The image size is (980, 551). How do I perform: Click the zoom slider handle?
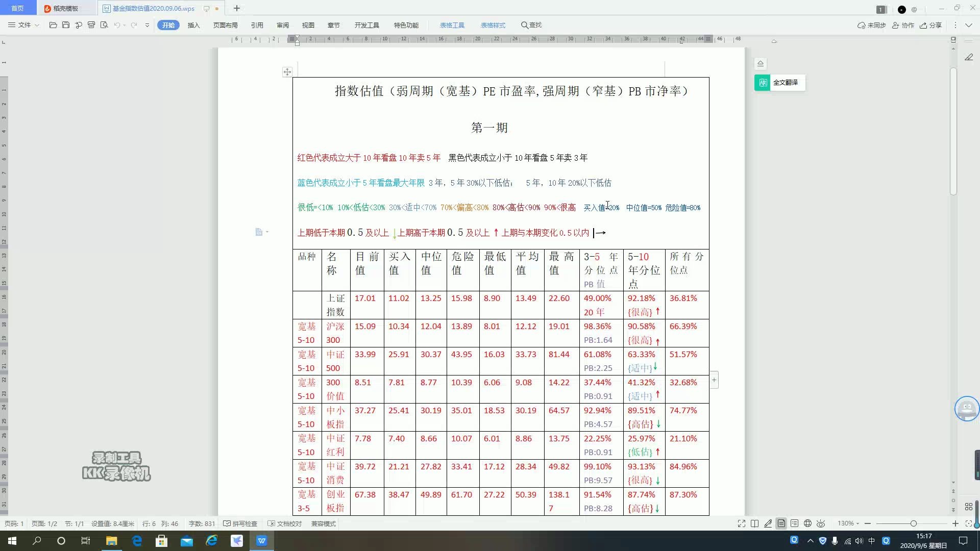(x=913, y=523)
